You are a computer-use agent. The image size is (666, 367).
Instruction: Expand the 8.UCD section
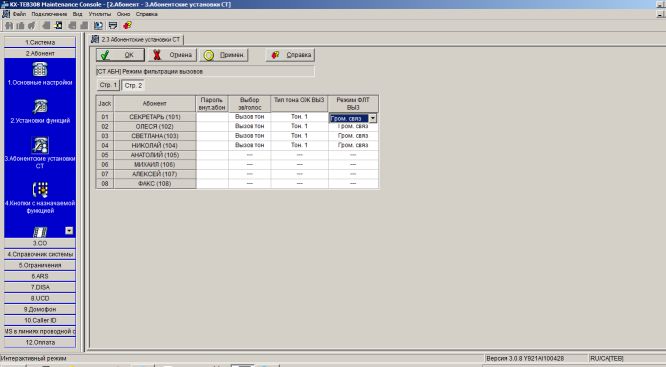tap(40, 298)
